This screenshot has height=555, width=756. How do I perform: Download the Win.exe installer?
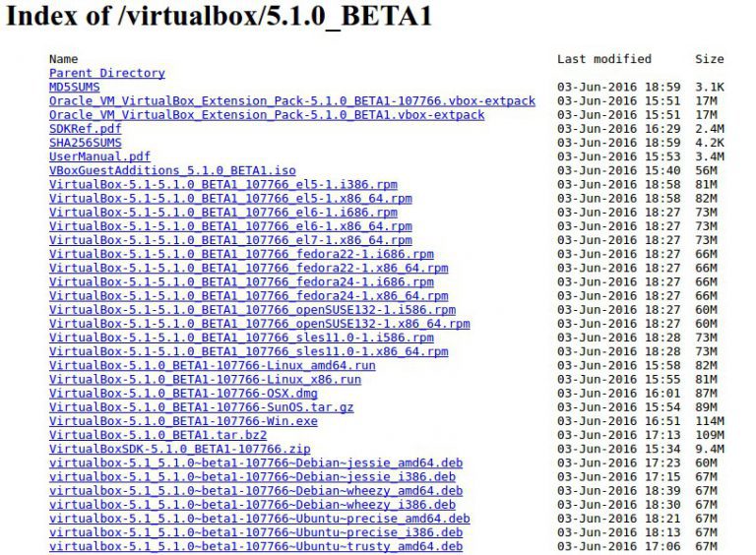pyautogui.click(x=183, y=422)
